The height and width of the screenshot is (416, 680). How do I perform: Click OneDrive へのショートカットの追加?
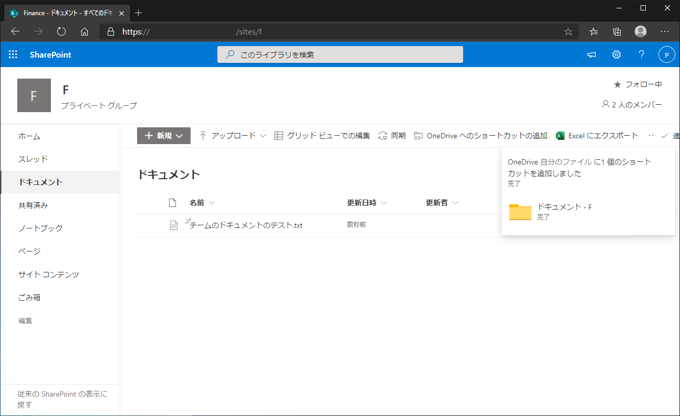pyautogui.click(x=481, y=136)
